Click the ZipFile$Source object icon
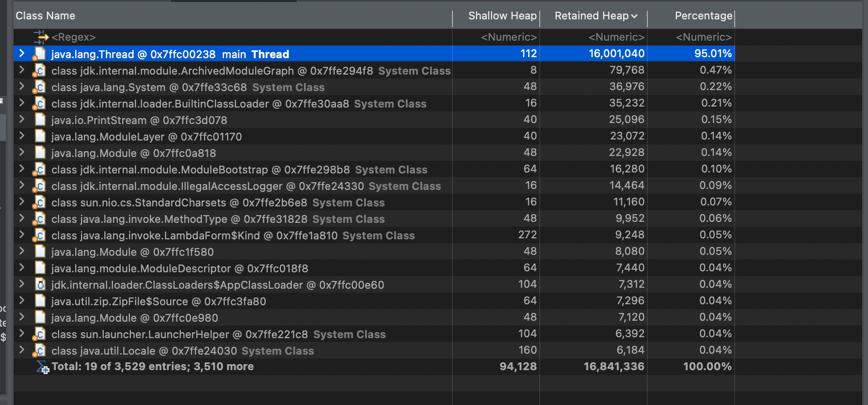 [x=40, y=301]
